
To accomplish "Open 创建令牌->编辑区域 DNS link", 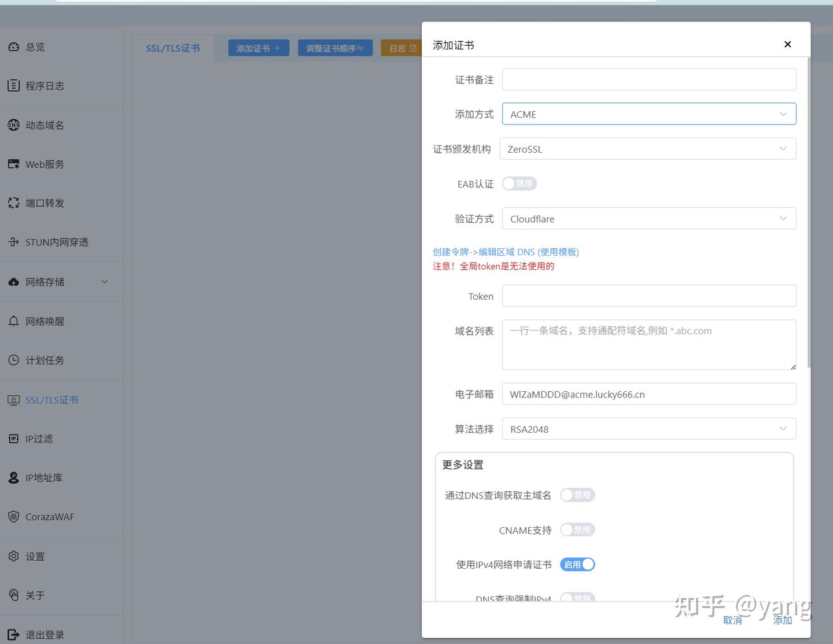I will pyautogui.click(x=506, y=252).
